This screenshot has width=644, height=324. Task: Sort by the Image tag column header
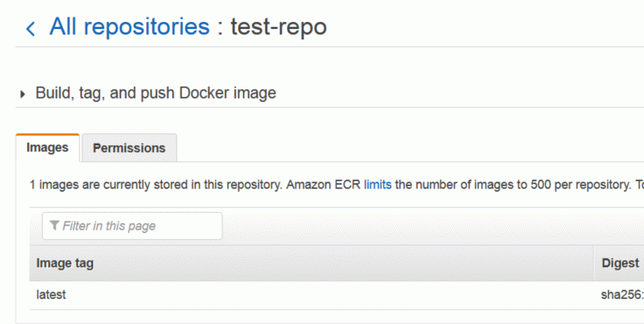(x=65, y=264)
